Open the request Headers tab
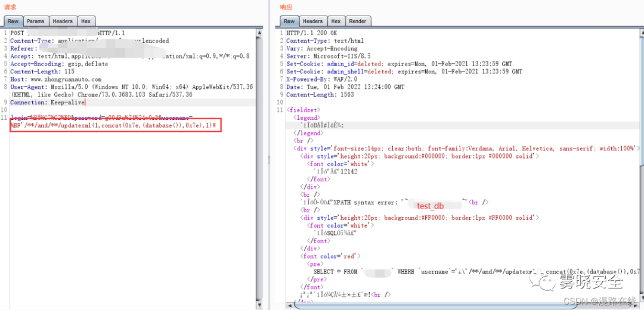The height and width of the screenshot is (310, 644). click(63, 21)
